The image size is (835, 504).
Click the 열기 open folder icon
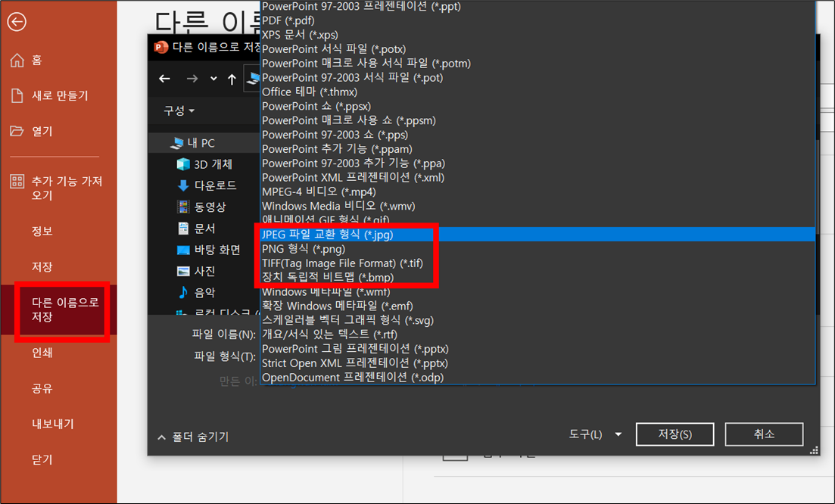(x=17, y=131)
